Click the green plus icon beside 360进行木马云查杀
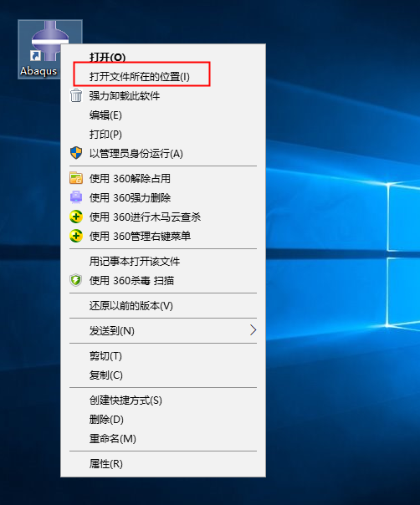Screen dimensions: 420x505 [x=76, y=217]
